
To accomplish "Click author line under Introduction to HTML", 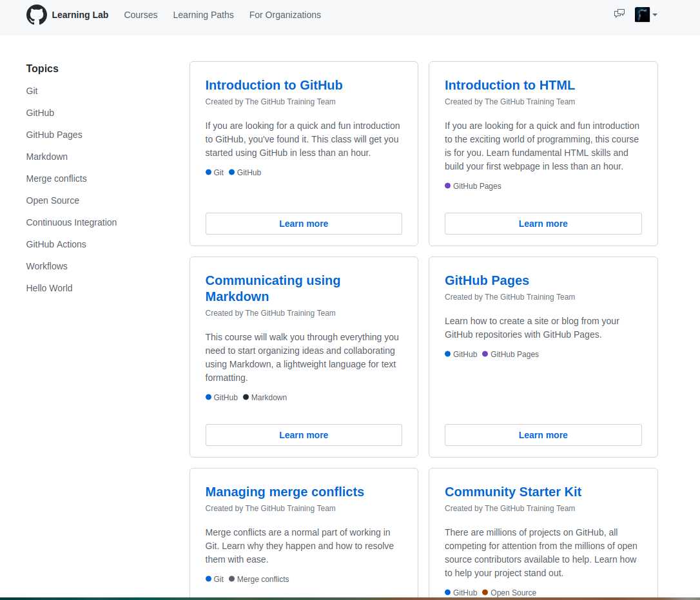I will tap(509, 101).
